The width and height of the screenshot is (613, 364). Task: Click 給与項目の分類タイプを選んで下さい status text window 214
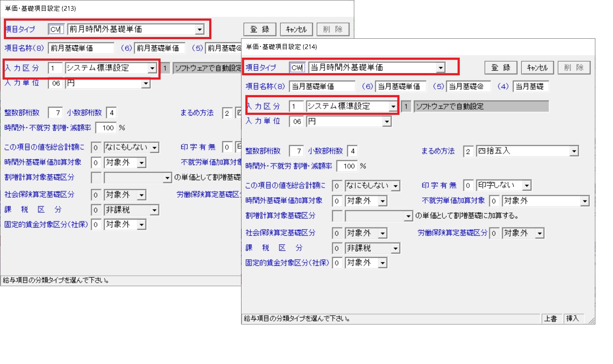[x=297, y=319]
